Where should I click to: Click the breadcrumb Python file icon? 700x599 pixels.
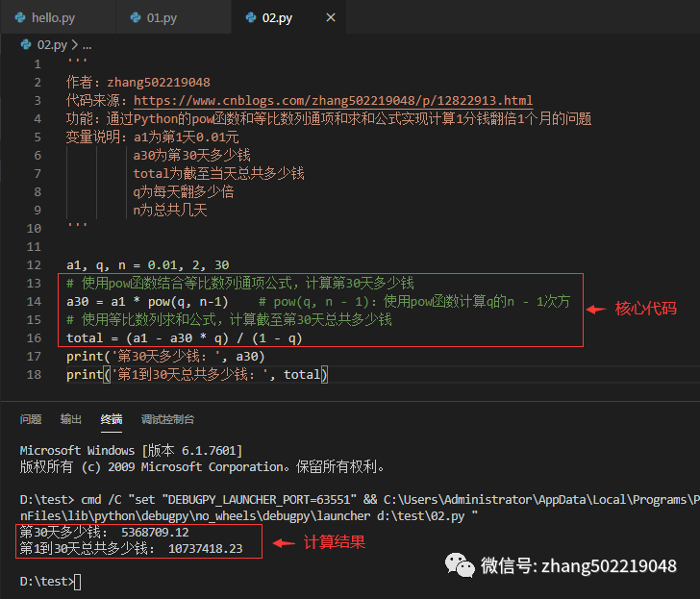(x=26, y=44)
